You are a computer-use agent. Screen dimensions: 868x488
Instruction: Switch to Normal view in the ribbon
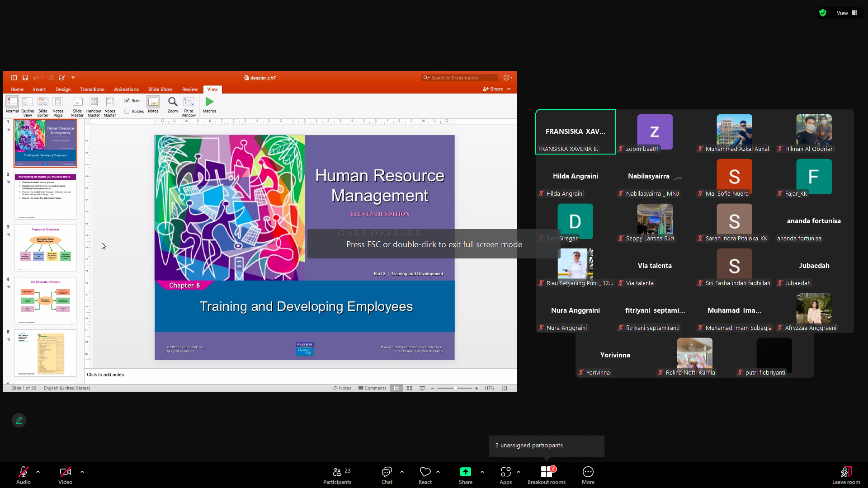coord(12,105)
